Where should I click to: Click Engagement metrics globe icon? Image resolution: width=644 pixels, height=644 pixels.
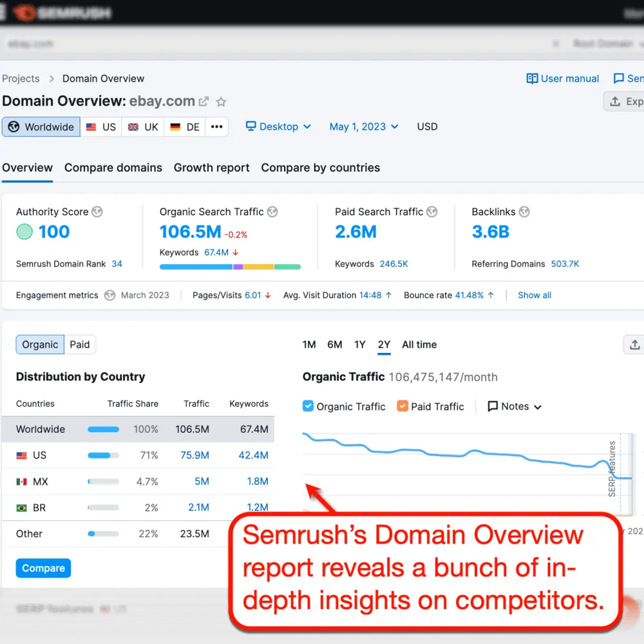[x=109, y=296]
